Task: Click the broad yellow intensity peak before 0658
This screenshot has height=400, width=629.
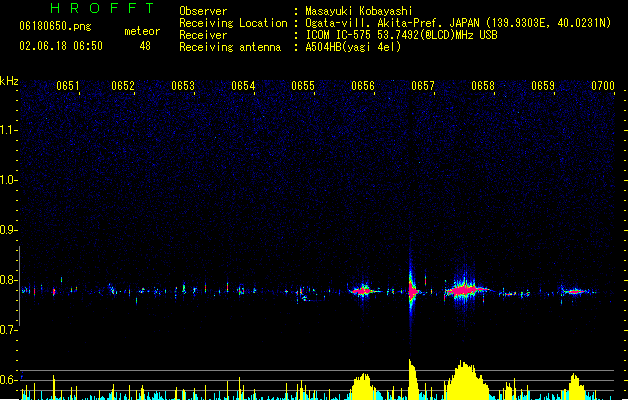Action: [x=467, y=380]
